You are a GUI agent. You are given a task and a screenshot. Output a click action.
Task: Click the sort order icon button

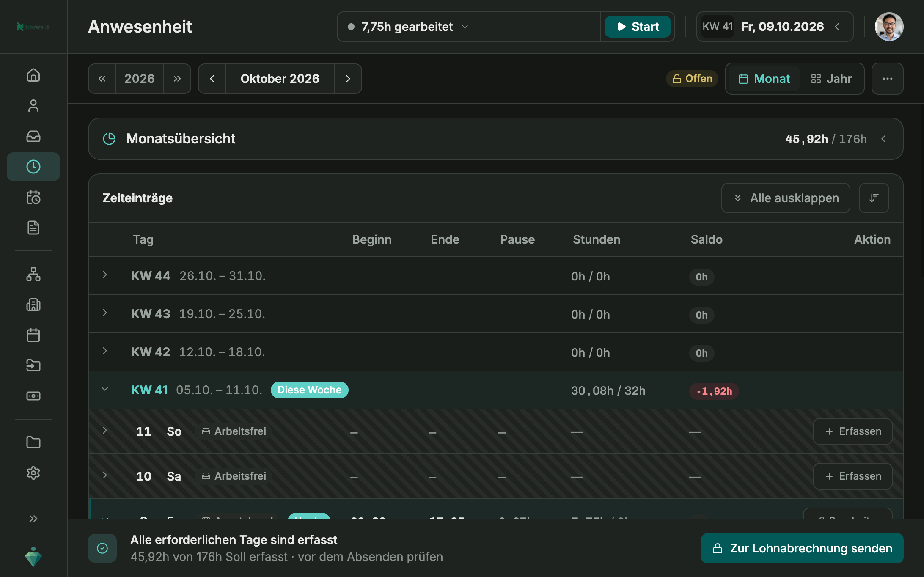click(x=874, y=198)
